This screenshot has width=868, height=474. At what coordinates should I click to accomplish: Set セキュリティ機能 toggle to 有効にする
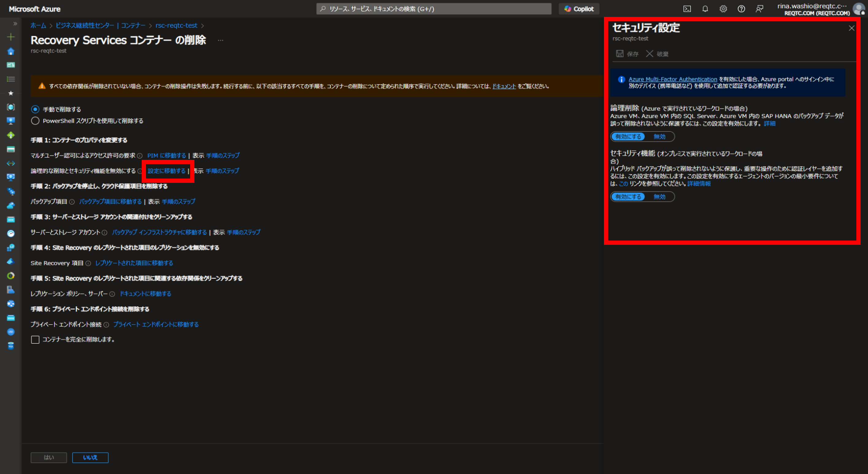coord(628,197)
